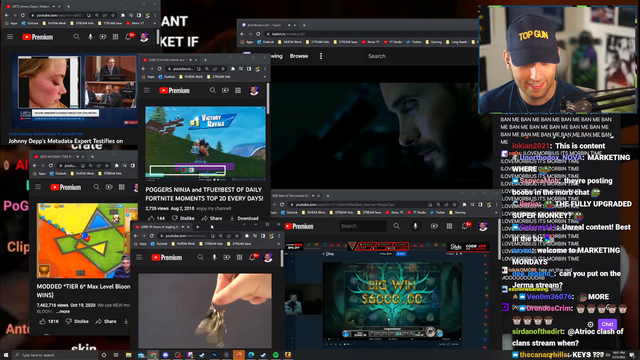Screen dimensions: 640x360
Task: Click voice search microphone in Johnny Depp window
Action: pyautogui.click(x=90, y=37)
